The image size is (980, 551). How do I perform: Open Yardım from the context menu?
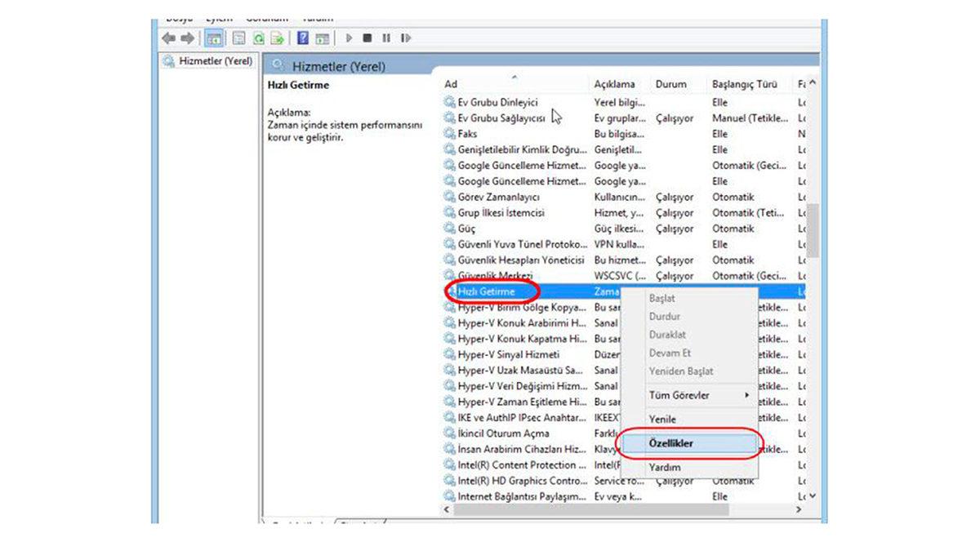click(x=664, y=468)
